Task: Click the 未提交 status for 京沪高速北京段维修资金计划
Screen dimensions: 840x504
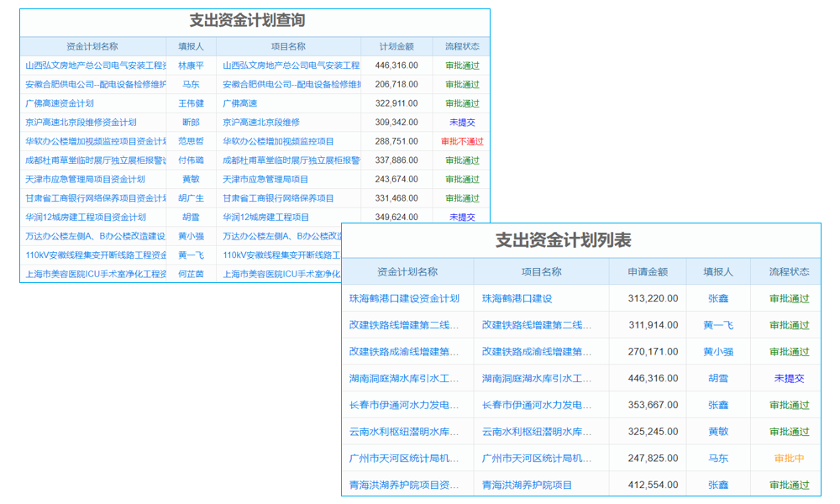Action: pos(460,122)
